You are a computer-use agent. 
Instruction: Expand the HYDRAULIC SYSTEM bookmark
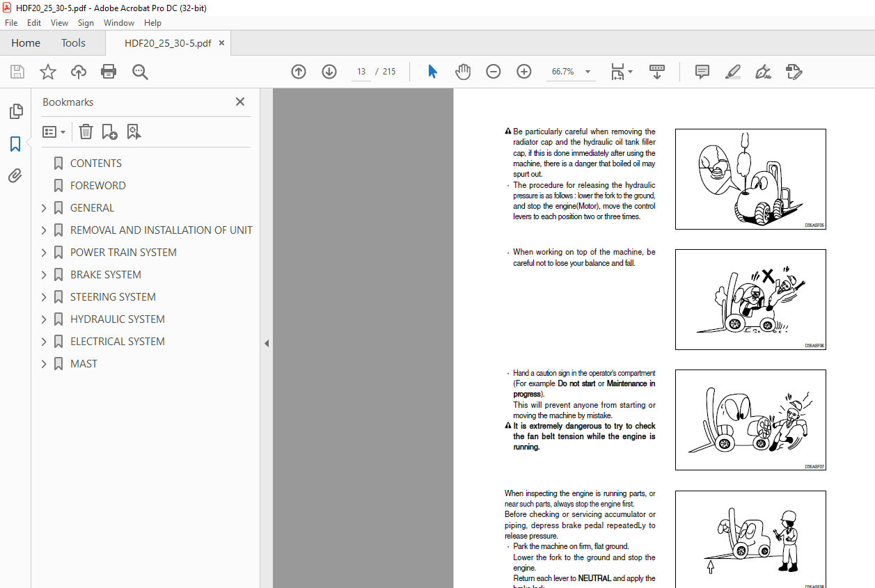coord(45,319)
